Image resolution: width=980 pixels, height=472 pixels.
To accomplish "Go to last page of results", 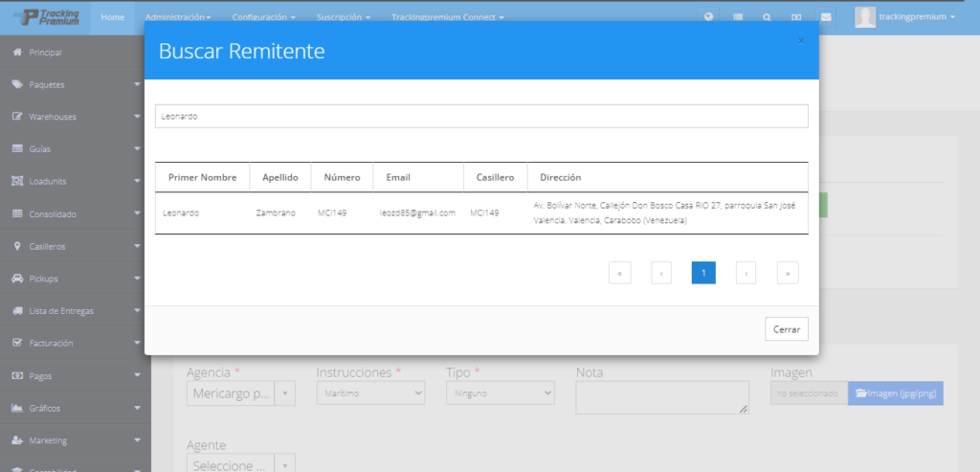I will pyautogui.click(x=788, y=273).
